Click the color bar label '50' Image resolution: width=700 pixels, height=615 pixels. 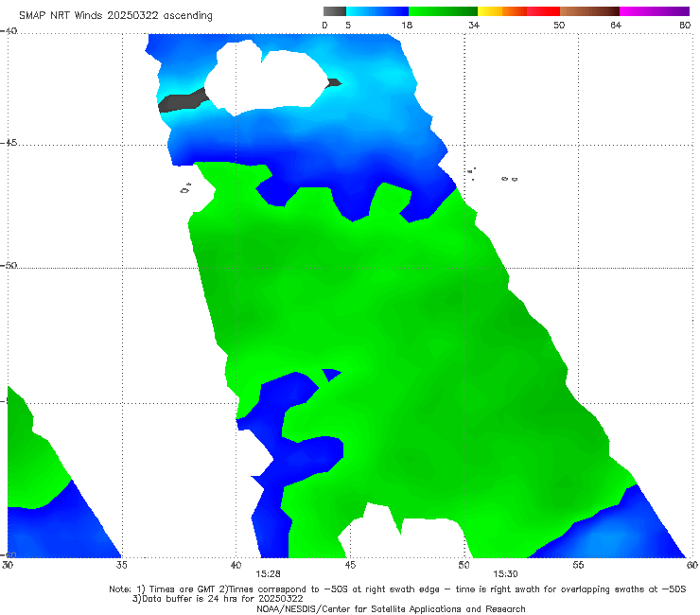pos(559,25)
